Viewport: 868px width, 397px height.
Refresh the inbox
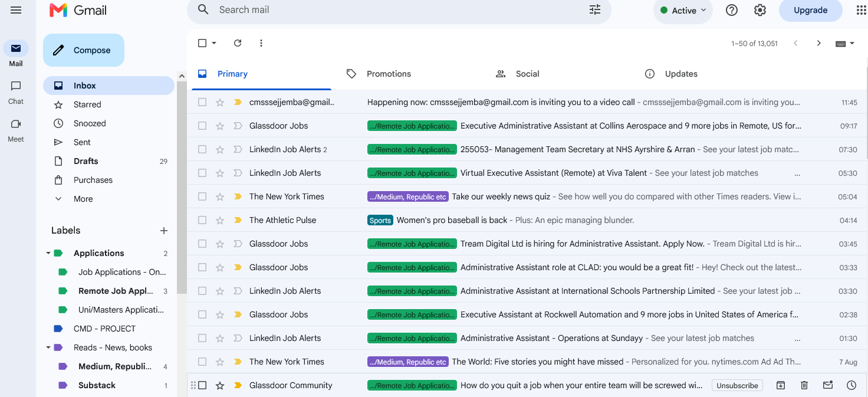tap(238, 43)
